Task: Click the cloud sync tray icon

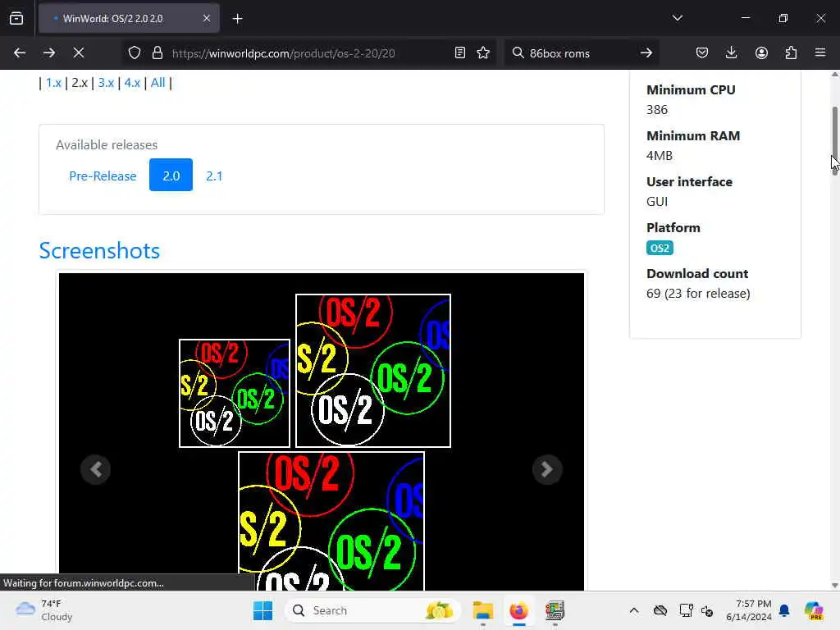Action: click(660, 610)
